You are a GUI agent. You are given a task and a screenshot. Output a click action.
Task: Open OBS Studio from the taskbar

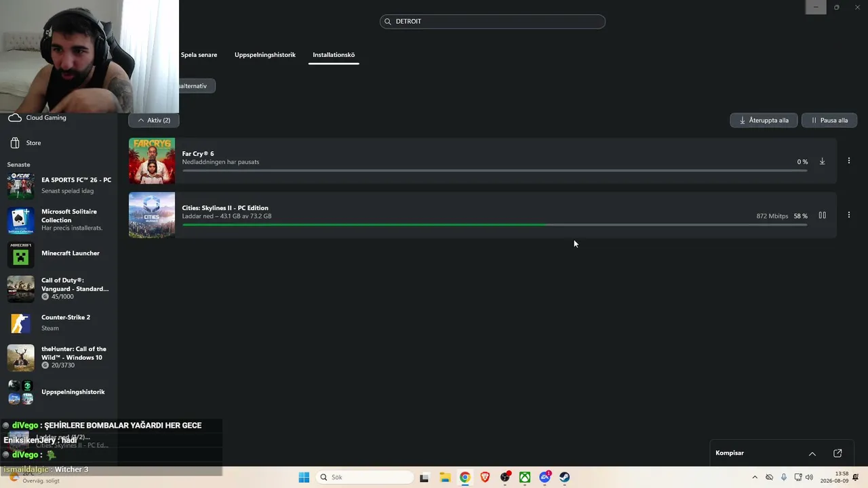coord(505,477)
